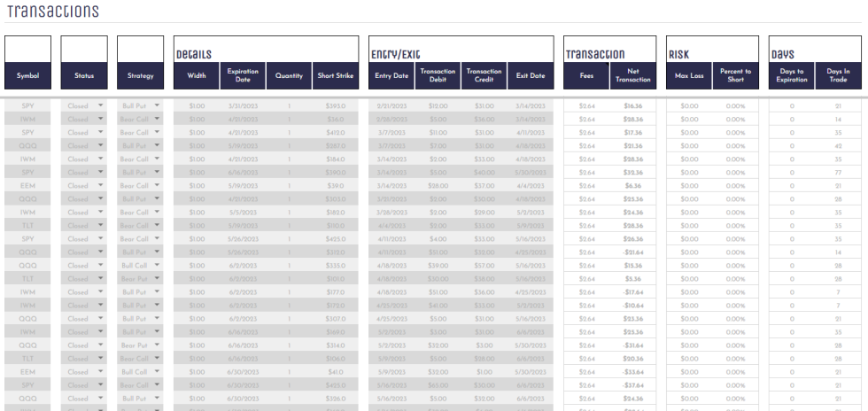
Task: Click the Symbol column header
Action: coord(27,76)
